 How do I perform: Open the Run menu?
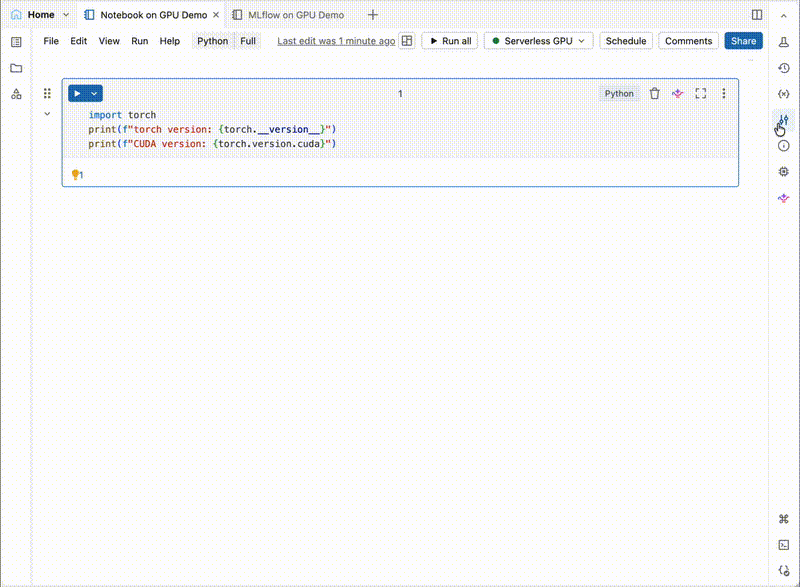point(140,41)
